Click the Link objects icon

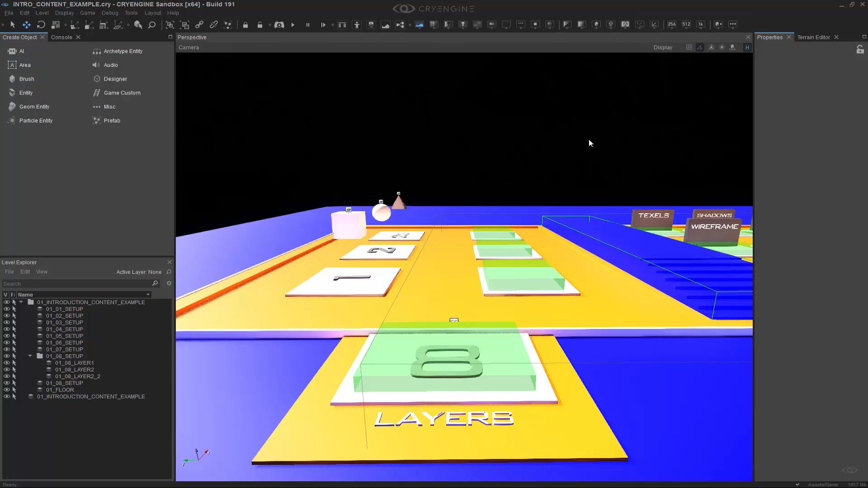click(x=199, y=25)
